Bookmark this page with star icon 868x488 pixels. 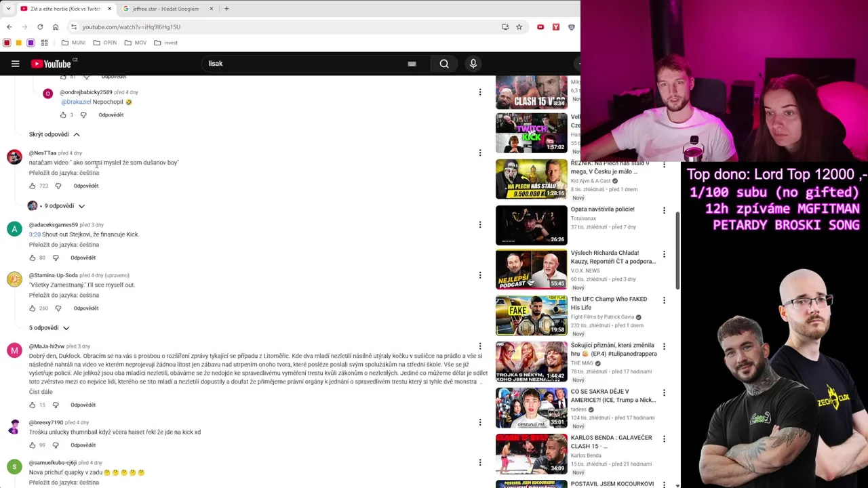tap(519, 27)
